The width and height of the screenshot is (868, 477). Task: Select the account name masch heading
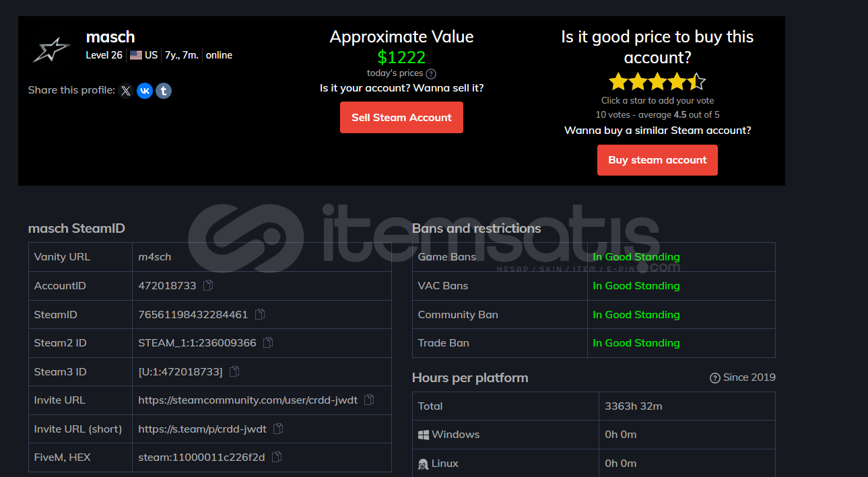click(x=110, y=37)
